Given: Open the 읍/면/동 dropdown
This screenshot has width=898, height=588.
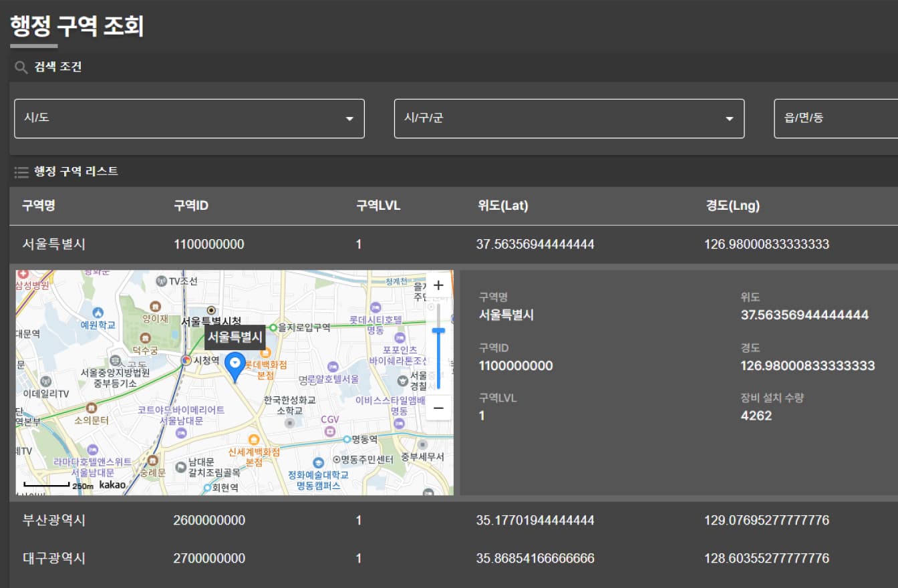Looking at the screenshot, I should 835,118.
